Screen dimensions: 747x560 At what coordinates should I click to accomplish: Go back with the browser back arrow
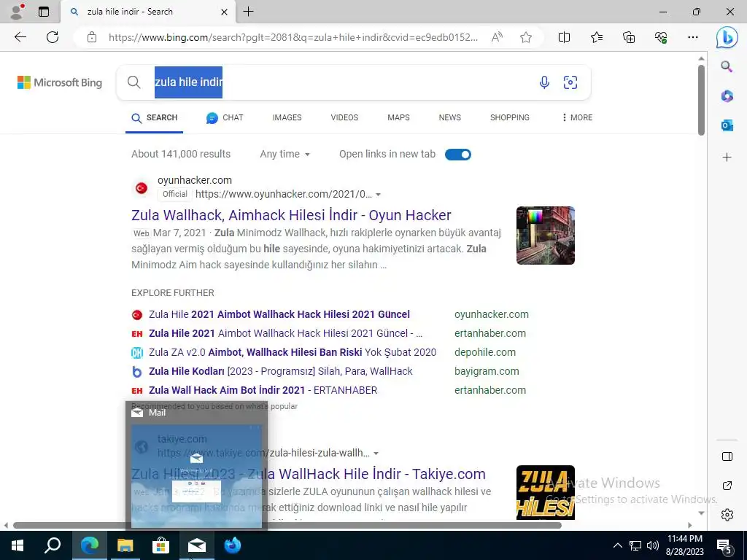[20, 37]
